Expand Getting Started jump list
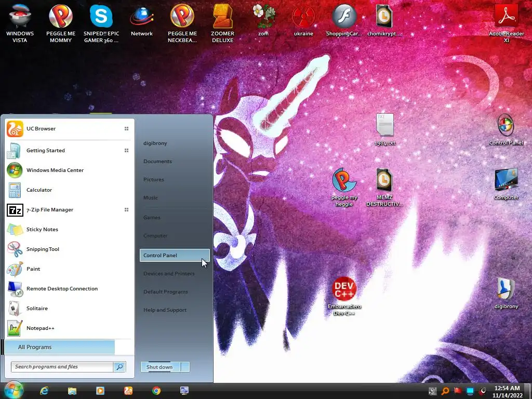This screenshot has height=399, width=532. (x=126, y=150)
